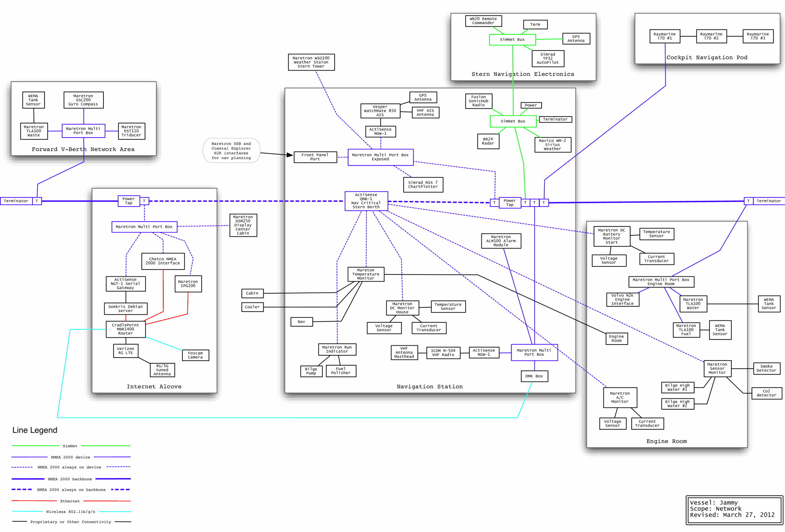Select the Wireless 802.11b/g/n legend entry
This screenshot has height=532, width=785.
71,512
